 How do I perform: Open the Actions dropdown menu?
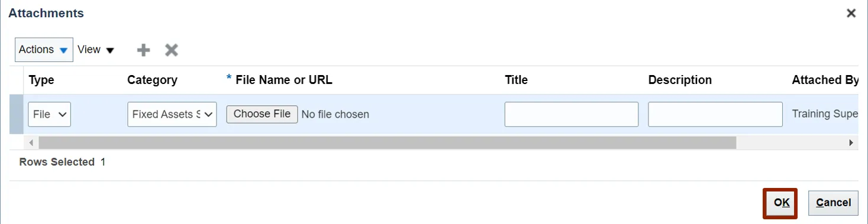[x=44, y=50]
